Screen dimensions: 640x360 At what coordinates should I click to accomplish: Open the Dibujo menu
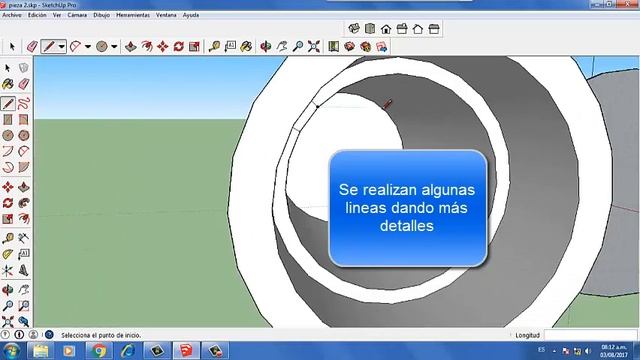pos(101,15)
